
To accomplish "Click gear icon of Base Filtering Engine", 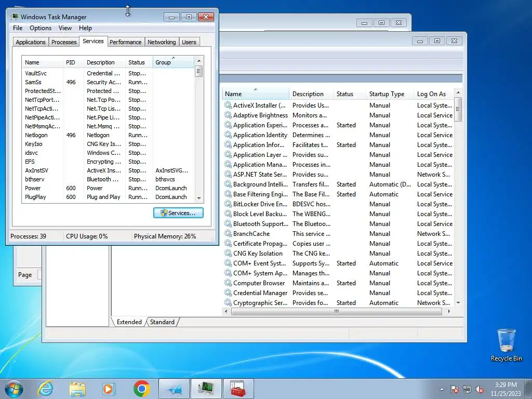I will coord(228,194).
